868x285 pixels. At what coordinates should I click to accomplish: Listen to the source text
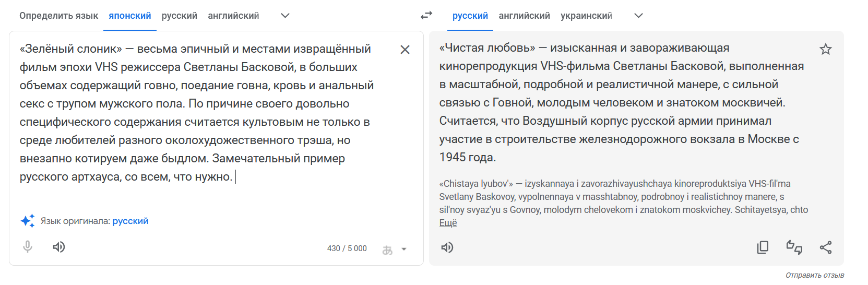click(x=59, y=247)
